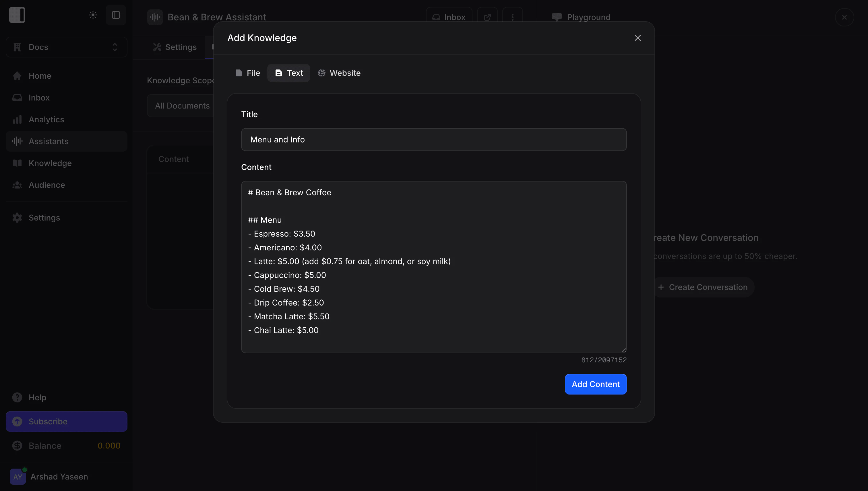Screen dimensions: 868x491
Task: Open assistant in external link
Action: coord(487,17)
